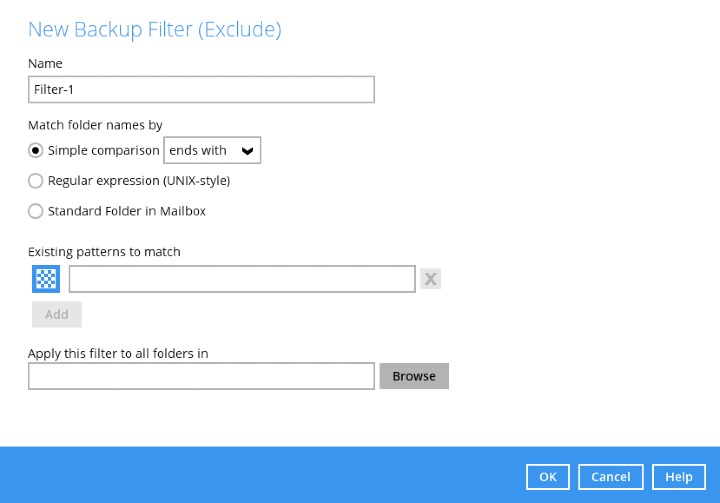Cancel the new backup filter
The width and height of the screenshot is (720, 503).
tap(610, 477)
